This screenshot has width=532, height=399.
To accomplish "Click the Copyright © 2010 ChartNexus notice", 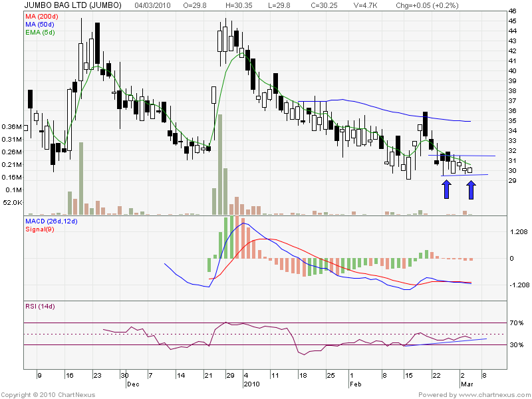I will [x=48, y=395].
